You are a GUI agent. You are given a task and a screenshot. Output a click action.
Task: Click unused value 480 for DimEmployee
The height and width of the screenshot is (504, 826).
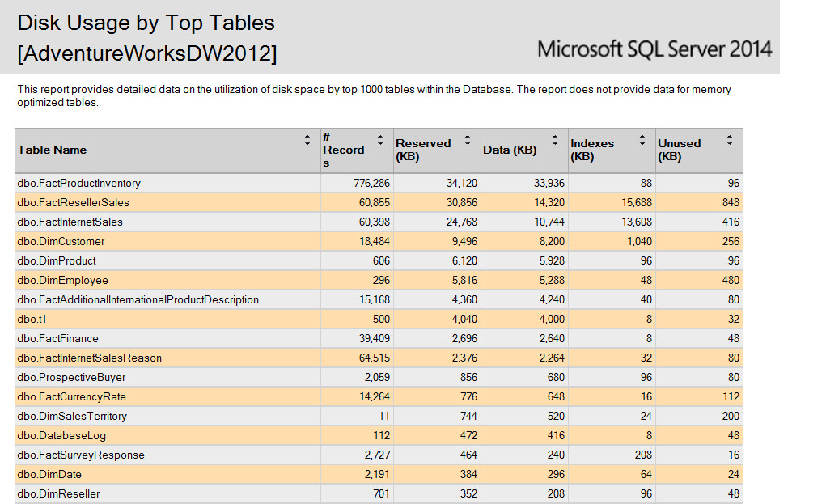coord(731,281)
